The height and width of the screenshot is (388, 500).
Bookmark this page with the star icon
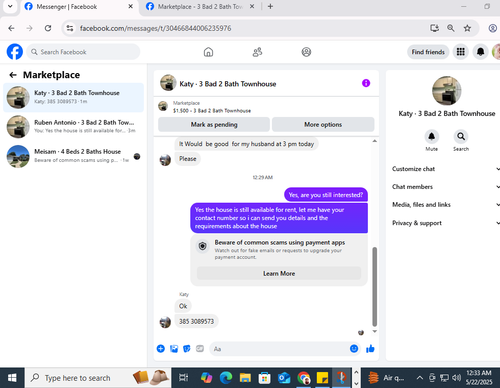(x=467, y=28)
